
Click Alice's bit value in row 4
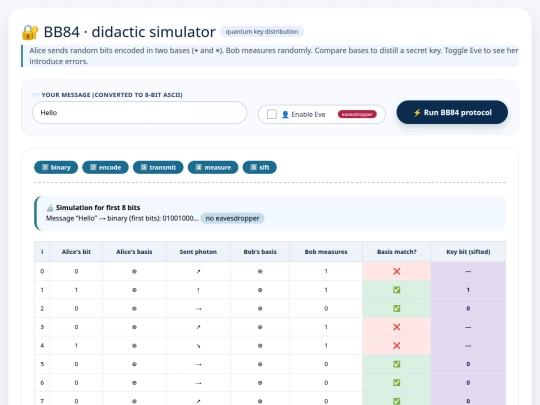(76, 346)
